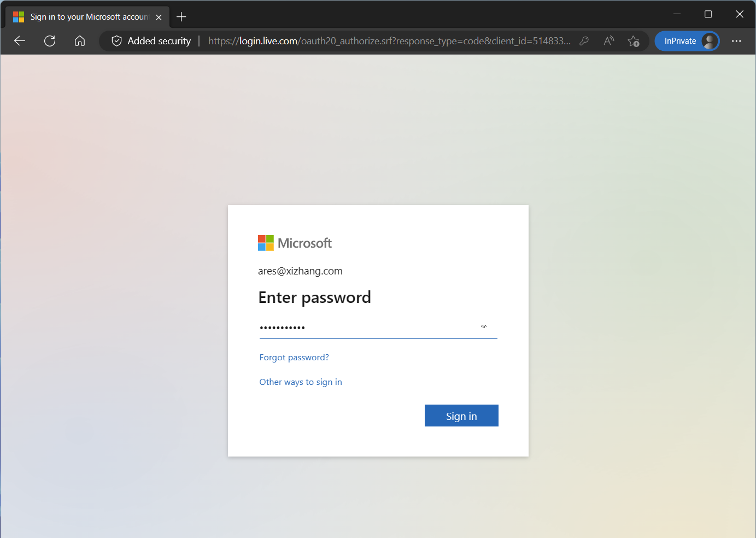Screen dimensions: 756x538
Task: Open the browser home page icon
Action: click(x=80, y=41)
